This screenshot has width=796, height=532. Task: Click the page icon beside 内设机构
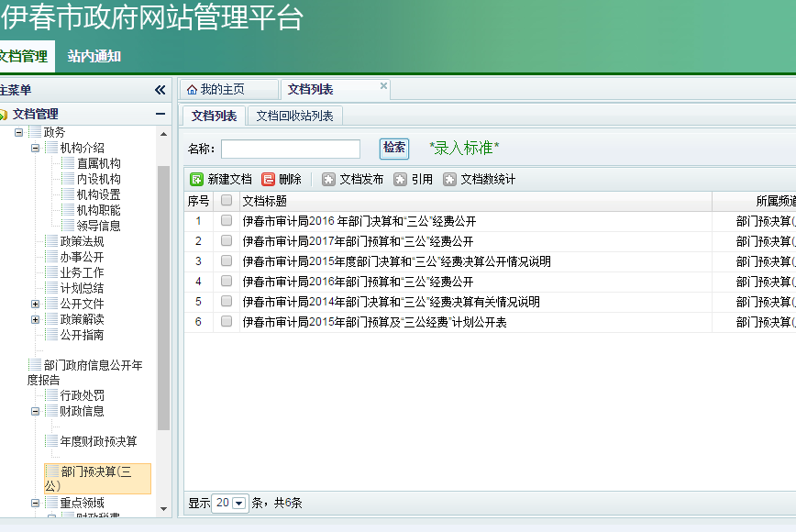(68, 179)
